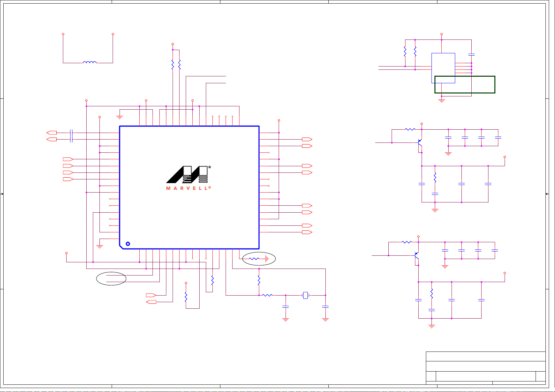This screenshot has height=392, width=555.
Task: Click the ground symbol under the crystal's right capacitor
Action: click(x=325, y=320)
